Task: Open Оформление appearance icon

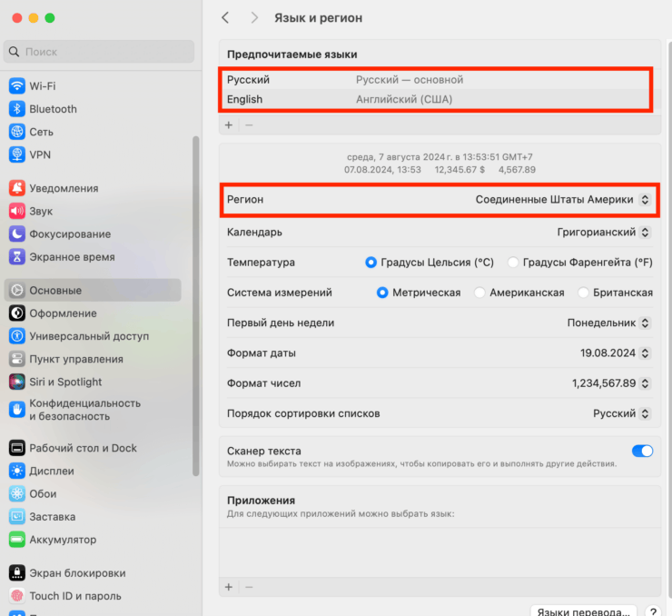Action: tap(16, 313)
